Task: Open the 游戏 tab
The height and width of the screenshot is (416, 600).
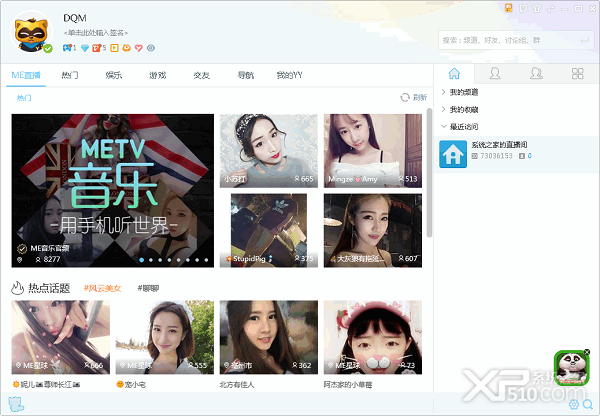Action: pyautogui.click(x=158, y=75)
